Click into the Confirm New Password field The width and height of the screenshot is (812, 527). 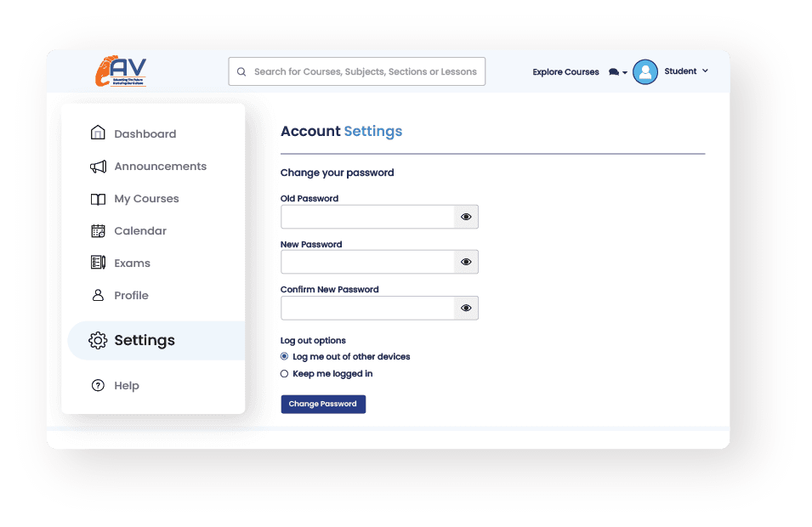point(367,308)
